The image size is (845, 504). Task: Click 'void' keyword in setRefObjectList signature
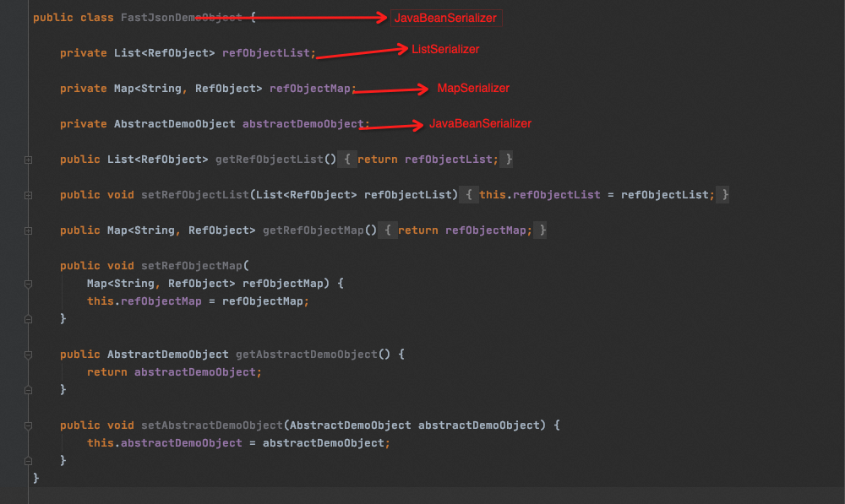point(120,195)
